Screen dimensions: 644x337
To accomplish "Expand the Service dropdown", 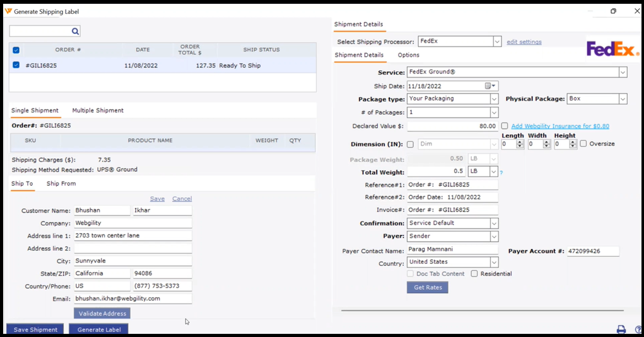I will tap(623, 73).
